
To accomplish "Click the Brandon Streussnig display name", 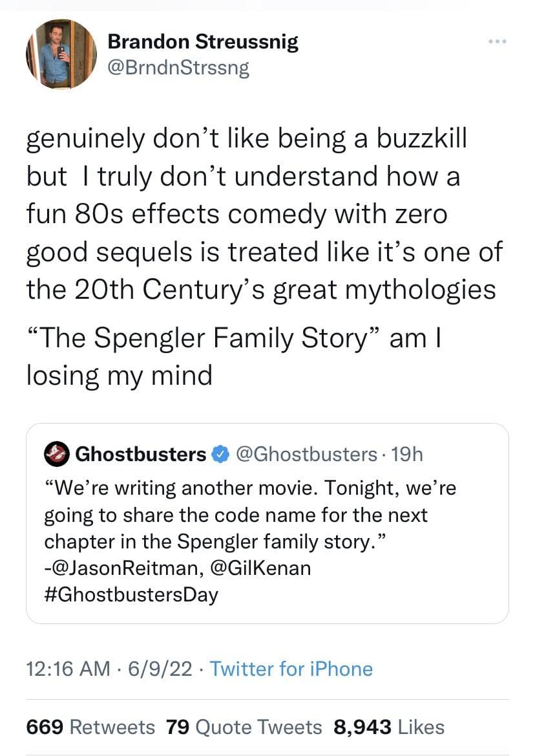I will click(x=202, y=42).
